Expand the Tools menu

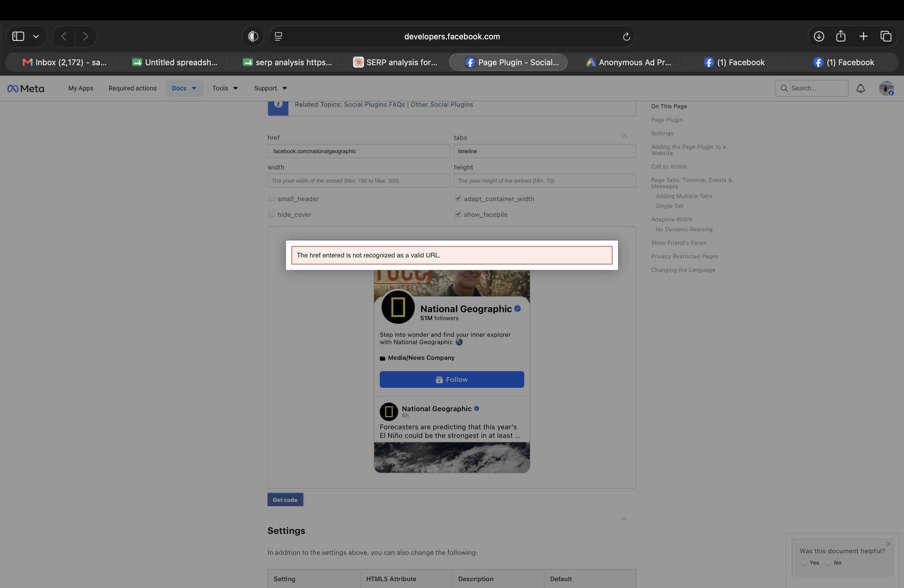pos(225,88)
